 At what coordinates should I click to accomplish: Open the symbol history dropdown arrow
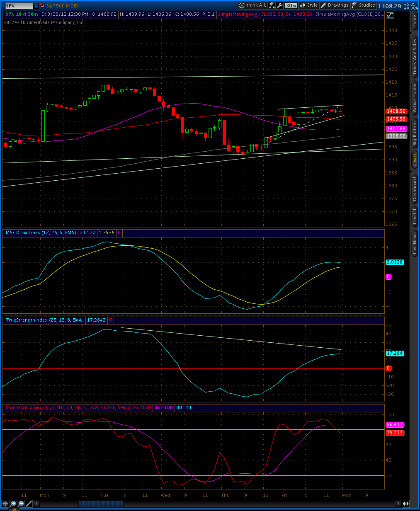point(36,6)
